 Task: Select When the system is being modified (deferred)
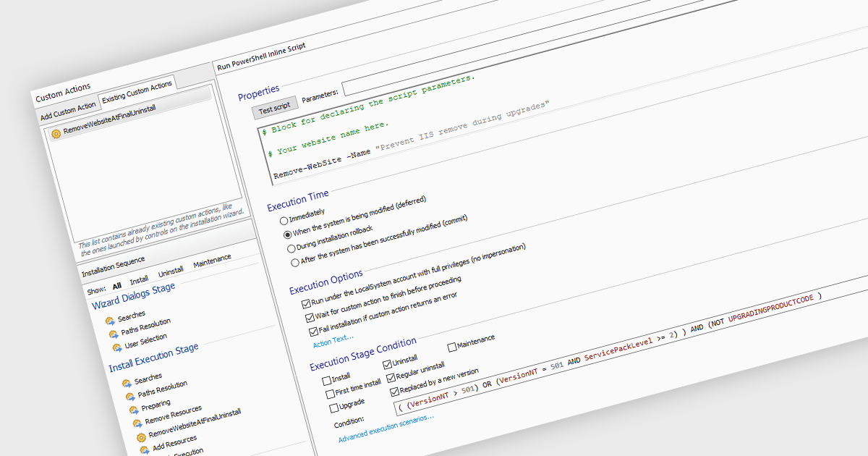tap(286, 235)
